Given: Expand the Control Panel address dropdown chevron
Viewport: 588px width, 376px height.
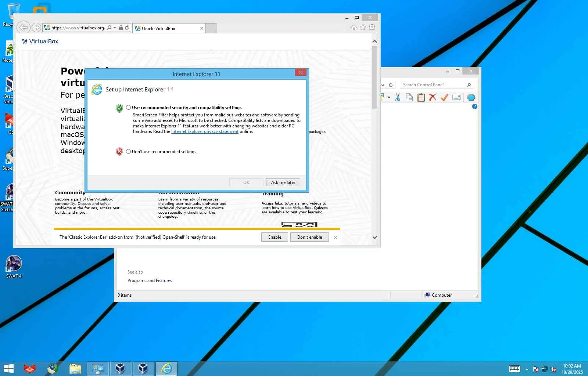Looking at the screenshot, I should pyautogui.click(x=383, y=85).
